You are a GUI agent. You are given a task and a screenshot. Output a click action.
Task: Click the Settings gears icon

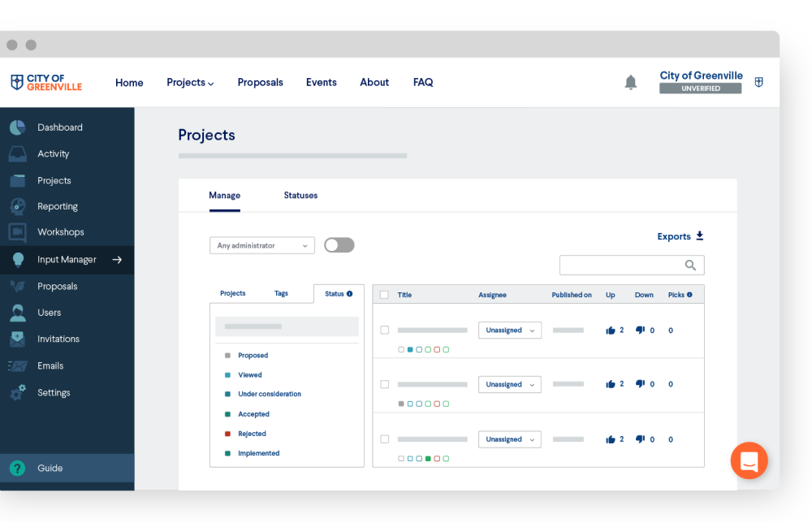point(18,392)
